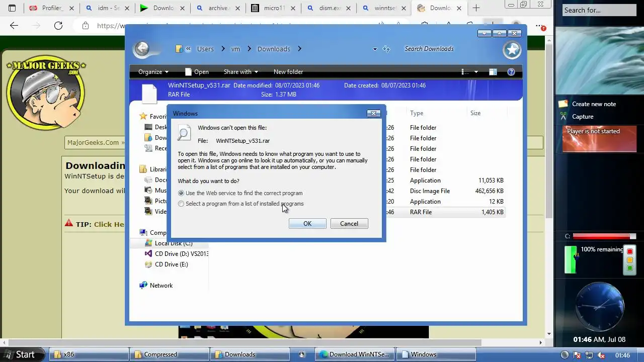Go back in the Downloads explorer window
This screenshot has width=644, height=362.
(x=142, y=49)
